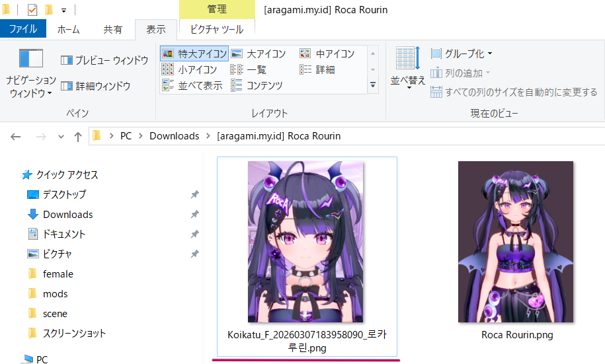The height and width of the screenshot is (364, 605).
Task: Expand the layout gallery more arrow
Action: click(x=372, y=85)
